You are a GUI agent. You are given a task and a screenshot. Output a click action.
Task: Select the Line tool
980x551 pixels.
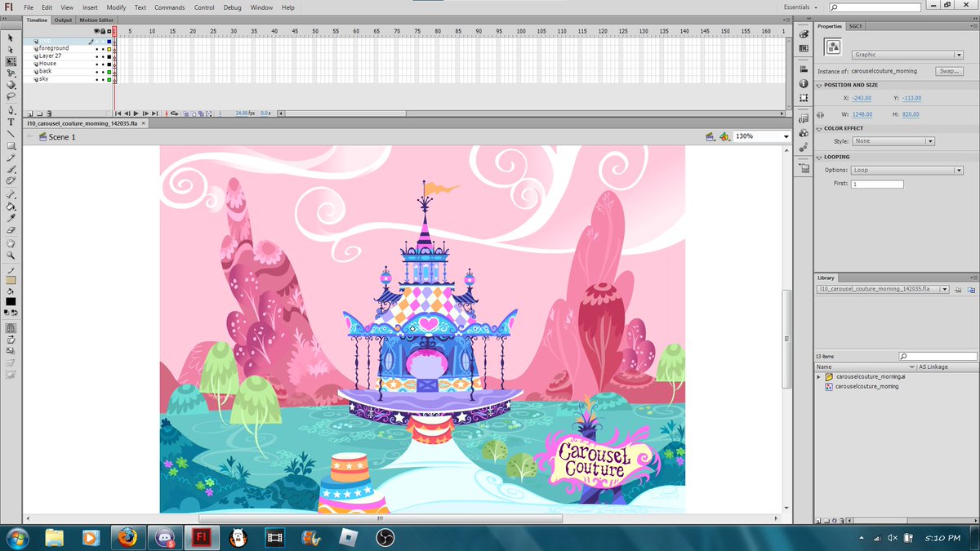(x=11, y=133)
